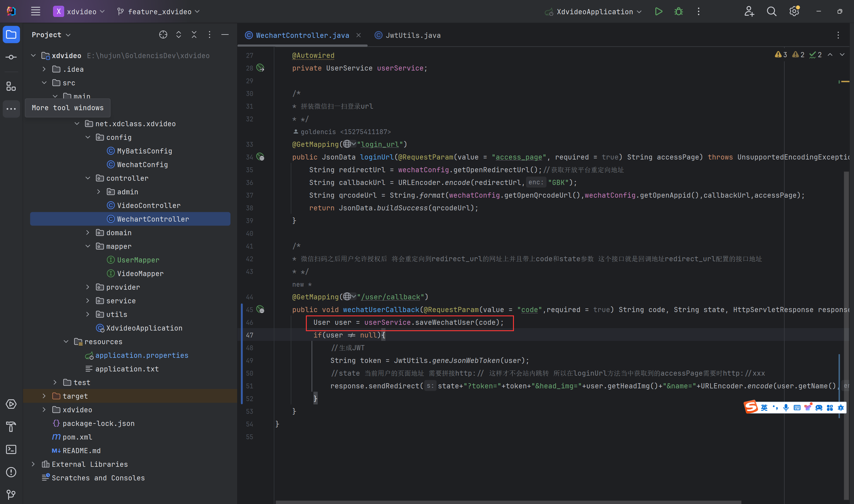Click the warnings inspection widget

click(798, 55)
